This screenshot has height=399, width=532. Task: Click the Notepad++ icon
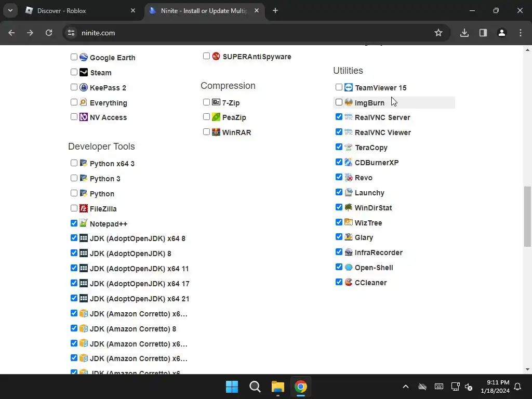[84, 223]
